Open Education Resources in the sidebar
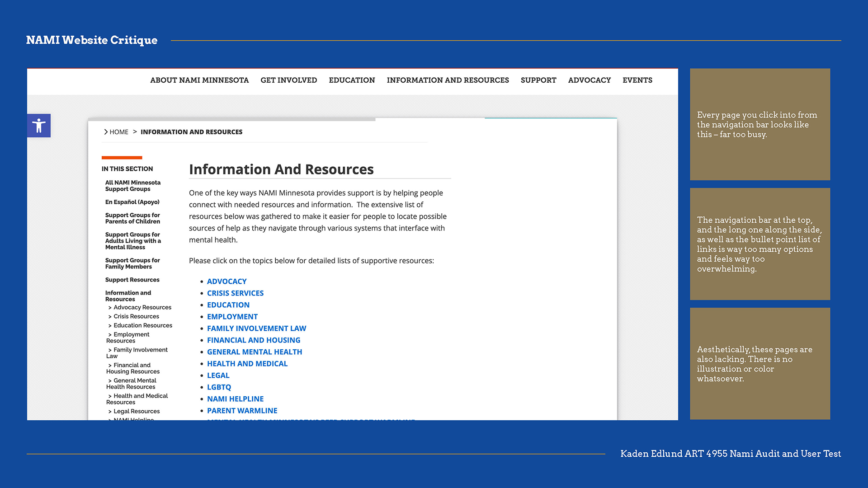Image resolution: width=868 pixels, height=488 pixels. pos(143,325)
